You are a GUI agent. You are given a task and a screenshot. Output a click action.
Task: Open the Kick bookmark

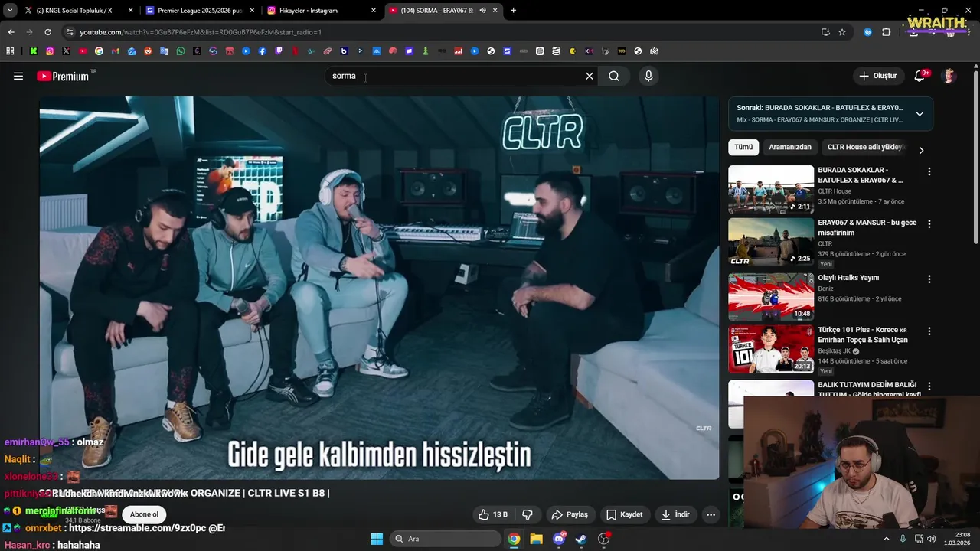pyautogui.click(x=34, y=51)
